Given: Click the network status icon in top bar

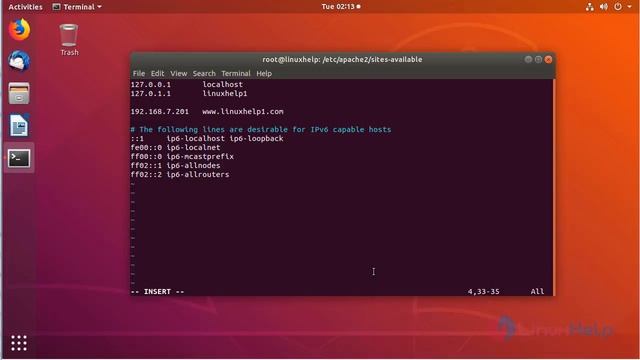Looking at the screenshot, I should 589,7.
